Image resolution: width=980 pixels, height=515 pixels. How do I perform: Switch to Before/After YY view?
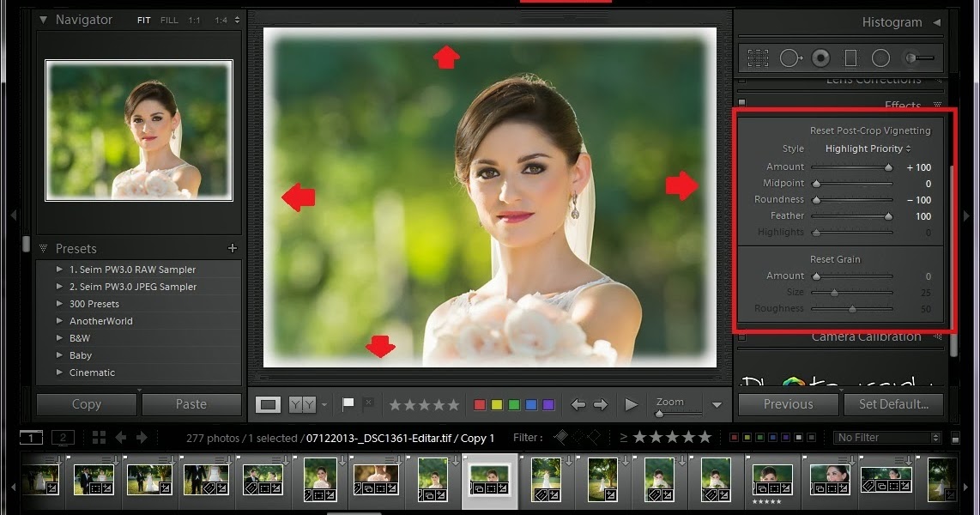[x=302, y=405]
